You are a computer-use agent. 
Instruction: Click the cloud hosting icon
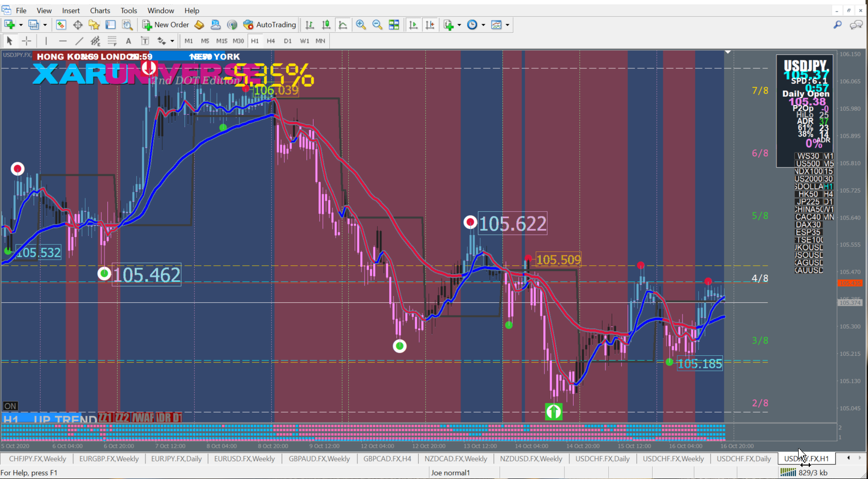pos(215,25)
